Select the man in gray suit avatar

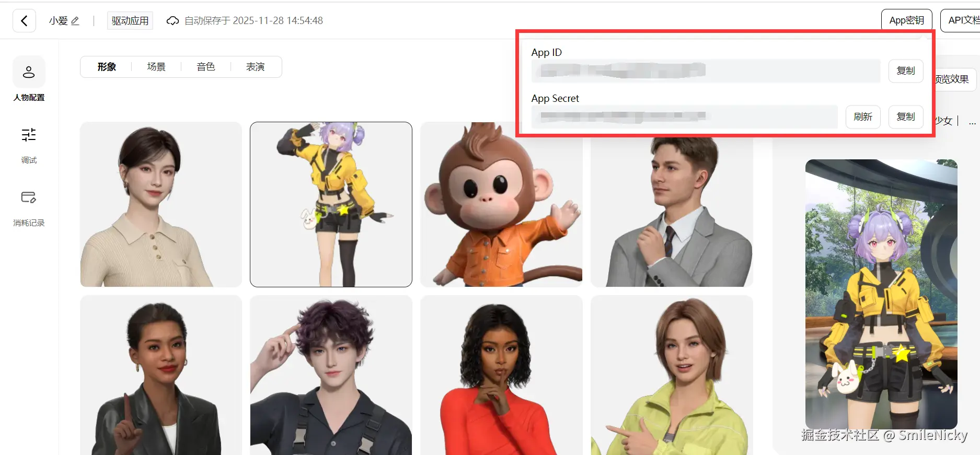pyautogui.click(x=672, y=204)
